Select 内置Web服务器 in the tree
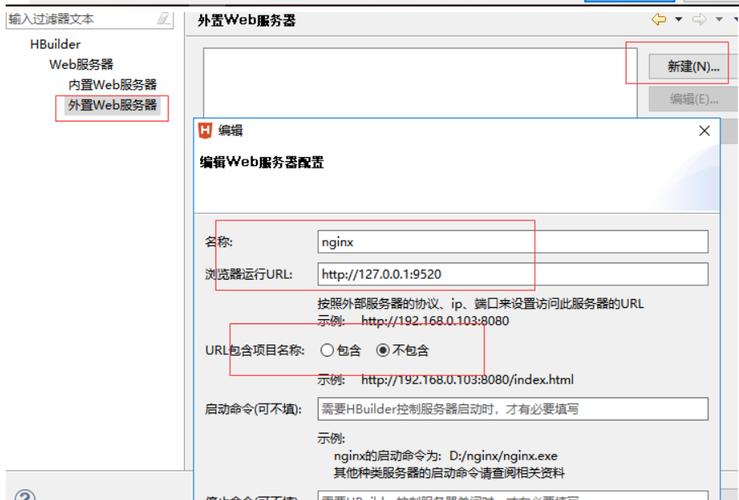The width and height of the screenshot is (739, 500). [x=112, y=85]
